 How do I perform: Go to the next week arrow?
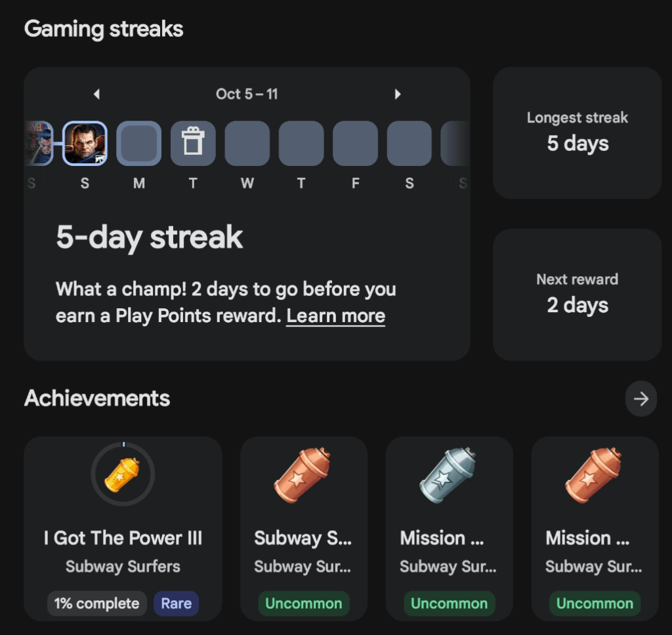(397, 94)
